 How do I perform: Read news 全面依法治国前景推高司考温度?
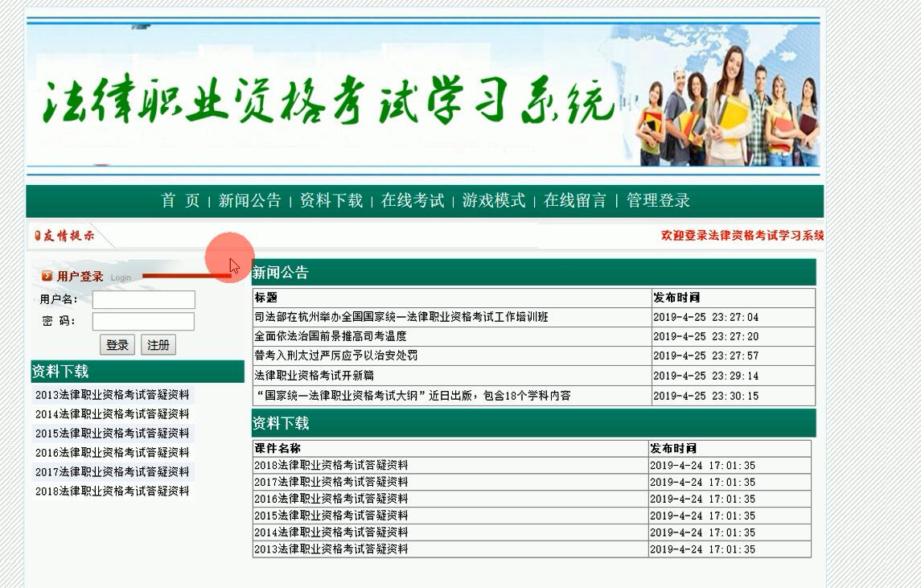tap(330, 336)
